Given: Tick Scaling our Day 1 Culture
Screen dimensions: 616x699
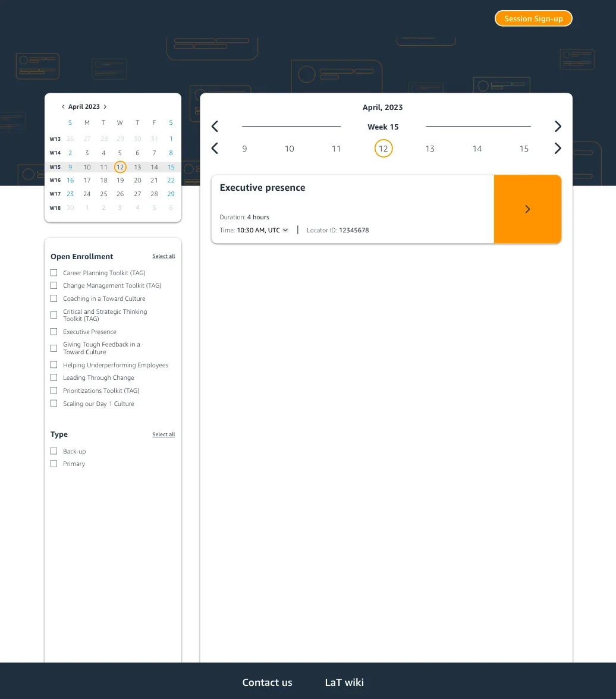Looking at the screenshot, I should click(54, 404).
